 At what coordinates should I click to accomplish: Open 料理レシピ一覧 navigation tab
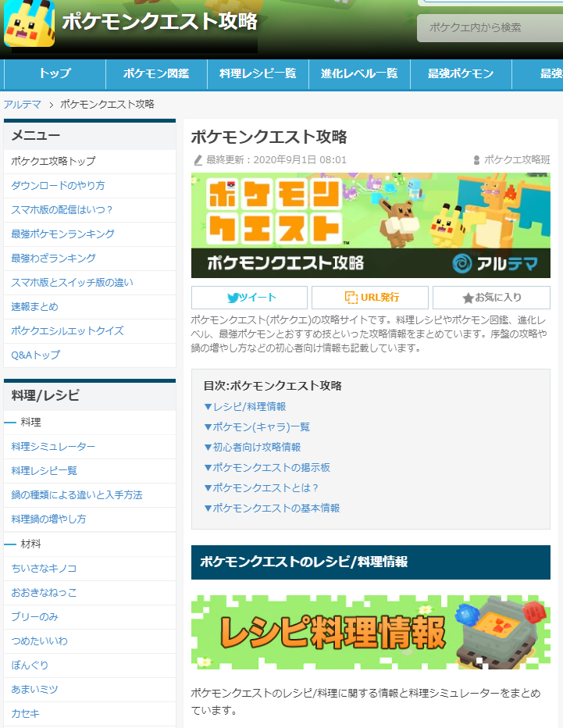[x=258, y=74]
